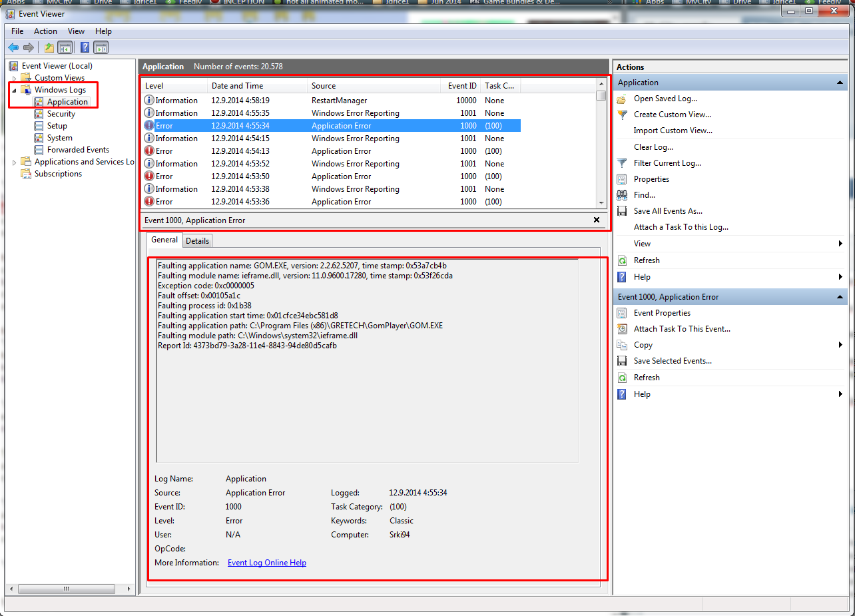Click the Create Custom View funnel icon
Screen dimensions: 855x616
pos(622,115)
